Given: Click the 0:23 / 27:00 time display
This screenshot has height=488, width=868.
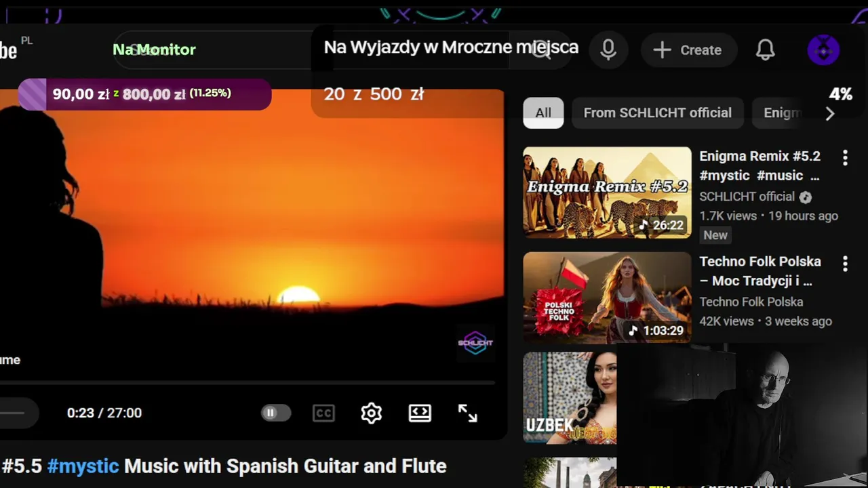Looking at the screenshot, I should click(104, 413).
